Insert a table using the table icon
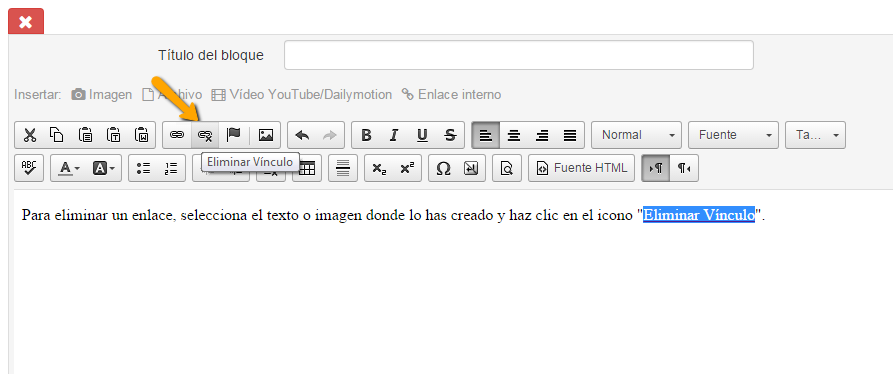The height and width of the screenshot is (374, 893). pyautogui.click(x=308, y=168)
